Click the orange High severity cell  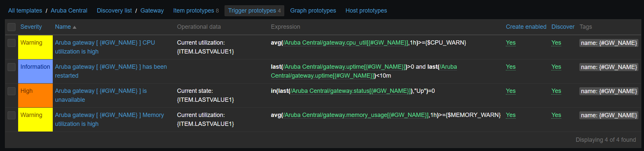35,95
